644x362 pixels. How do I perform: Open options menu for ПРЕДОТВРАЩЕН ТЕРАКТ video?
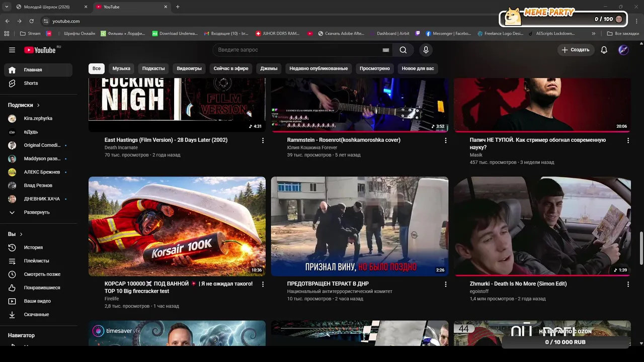(445, 285)
